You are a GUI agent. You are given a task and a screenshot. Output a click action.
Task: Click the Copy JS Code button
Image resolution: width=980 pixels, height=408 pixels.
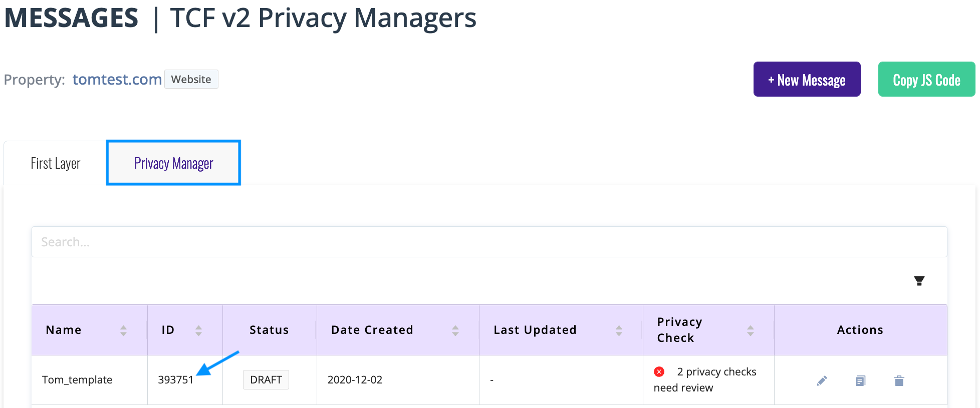(x=926, y=79)
